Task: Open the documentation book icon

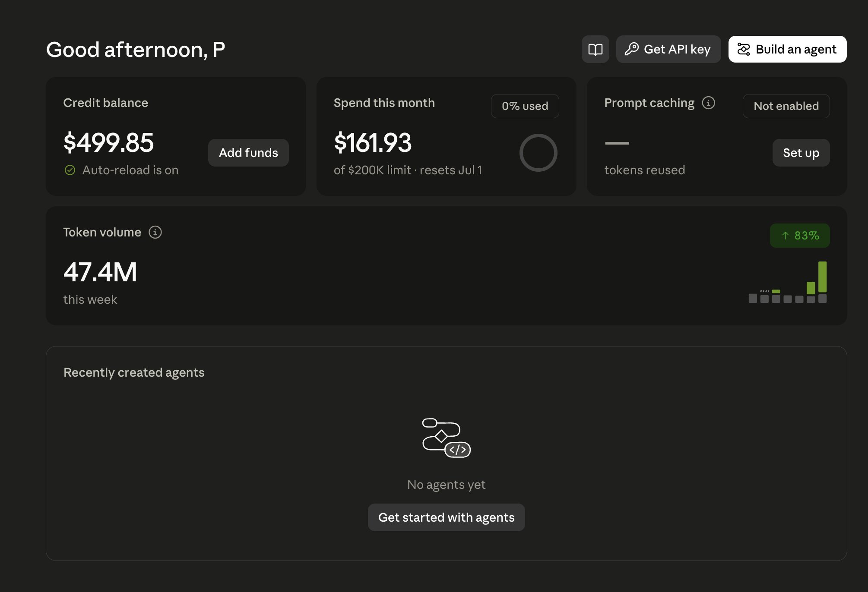Action: coord(595,49)
